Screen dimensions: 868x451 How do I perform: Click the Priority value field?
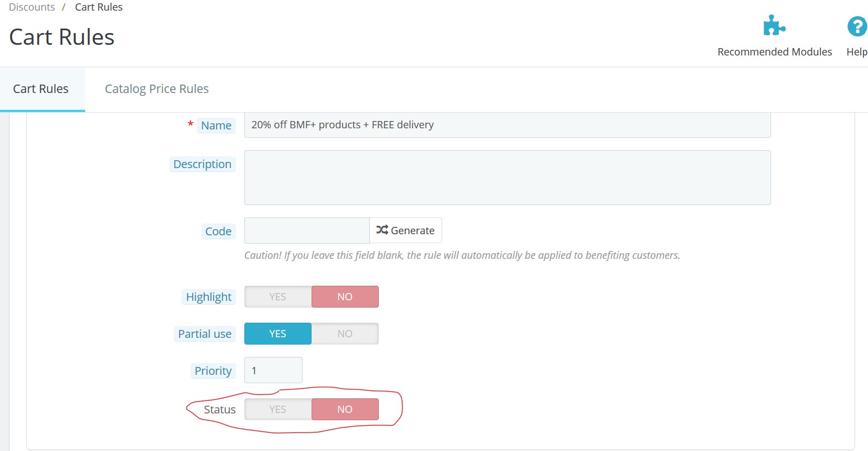point(273,370)
